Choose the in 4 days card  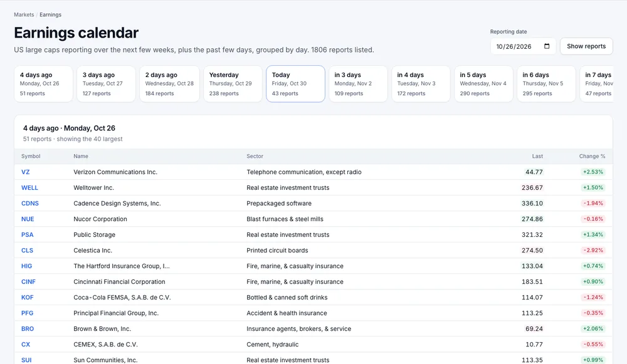click(x=421, y=84)
